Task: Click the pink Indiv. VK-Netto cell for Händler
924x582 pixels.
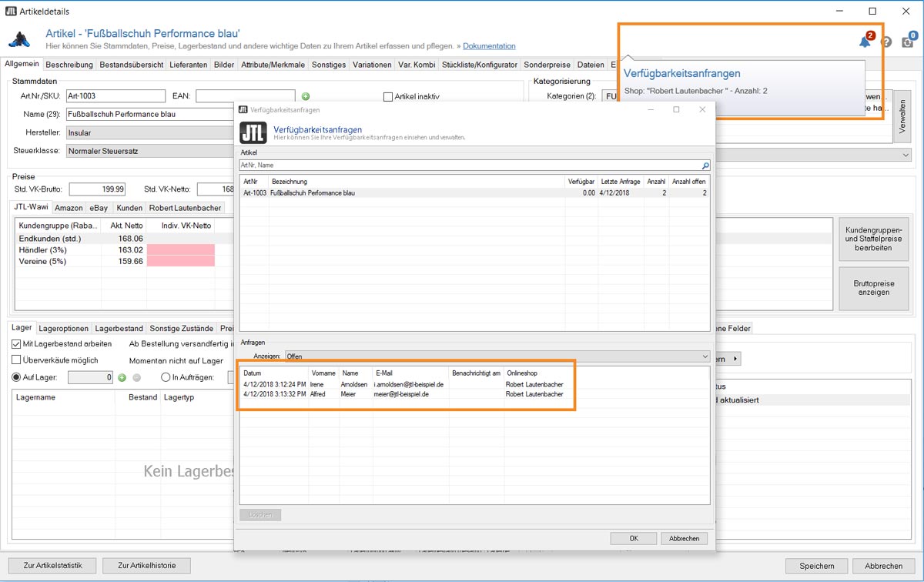Action: (181, 250)
